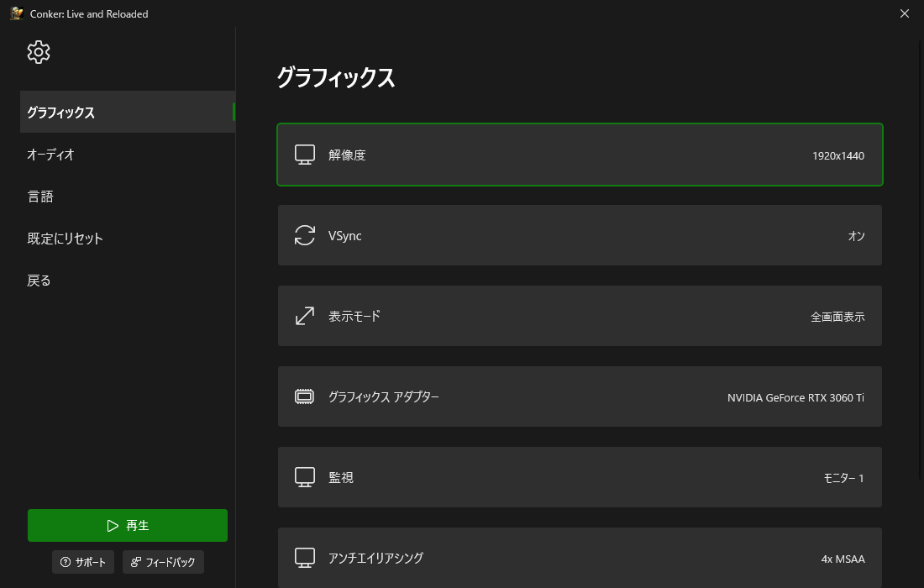Screen dimensions: 924x588
Task: Click the Conker app icon in title bar
Action: coord(17,13)
